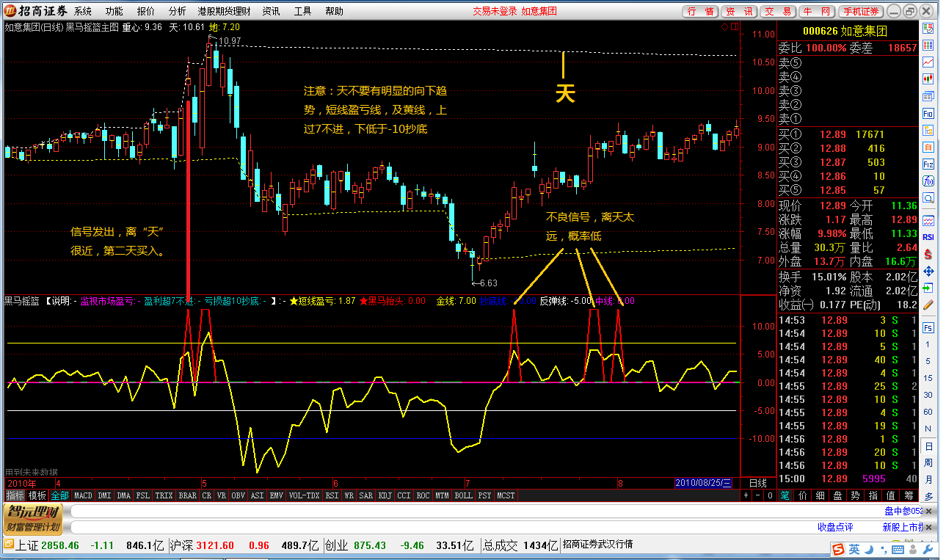Select the 笔 tab in quote panel
The height and width of the screenshot is (560, 946).
pos(785,495)
